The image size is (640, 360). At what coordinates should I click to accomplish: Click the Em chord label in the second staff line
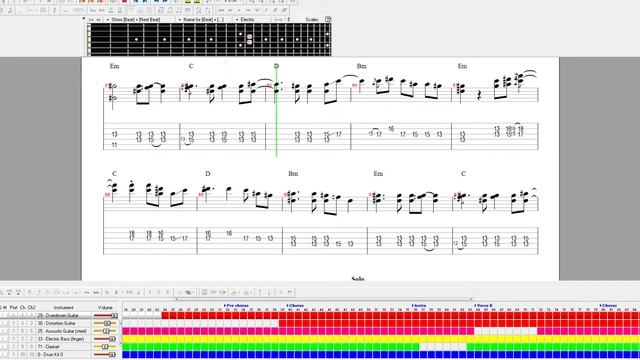click(x=378, y=173)
